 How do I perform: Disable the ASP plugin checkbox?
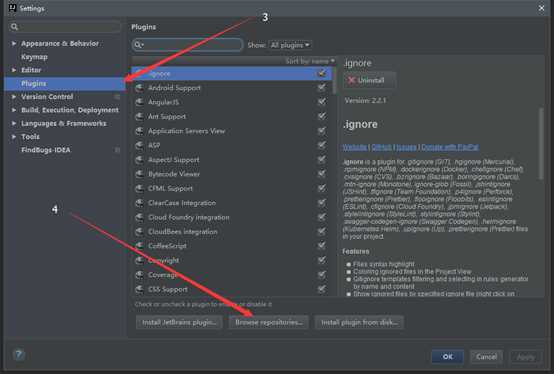322,145
